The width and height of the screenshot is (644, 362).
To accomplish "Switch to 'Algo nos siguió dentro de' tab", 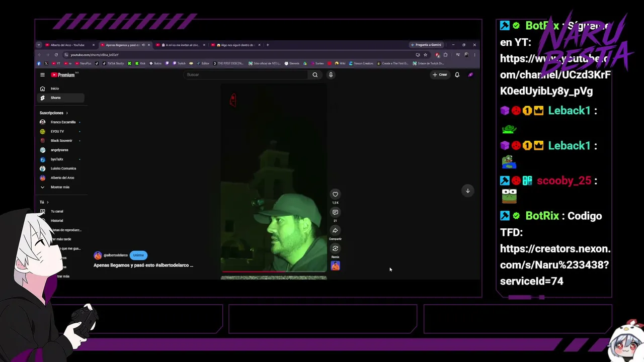I will pos(236,45).
